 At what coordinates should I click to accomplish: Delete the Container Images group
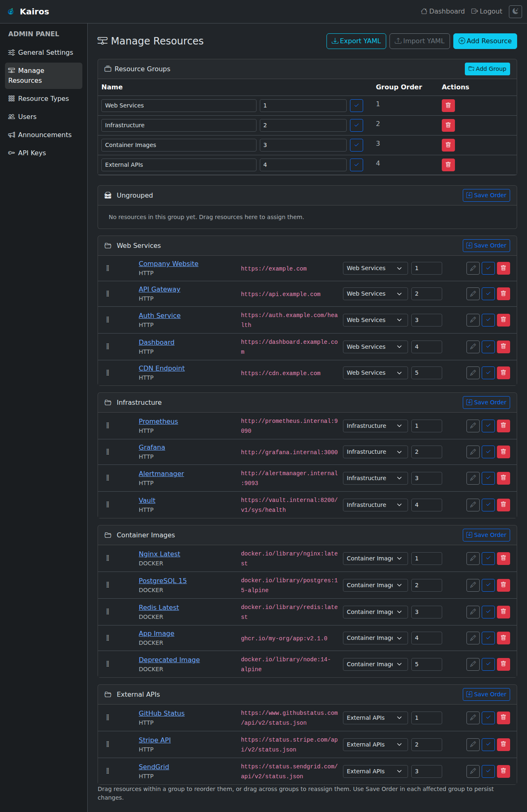[448, 145]
